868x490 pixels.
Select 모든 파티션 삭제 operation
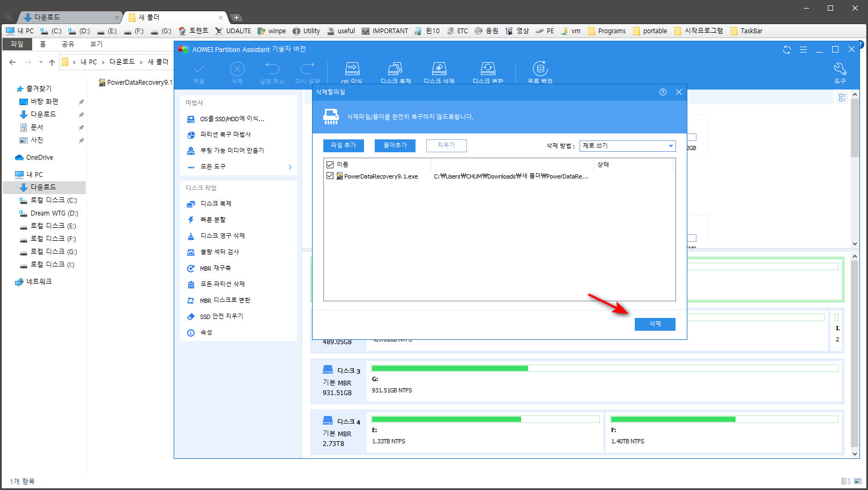pyautogui.click(x=222, y=284)
